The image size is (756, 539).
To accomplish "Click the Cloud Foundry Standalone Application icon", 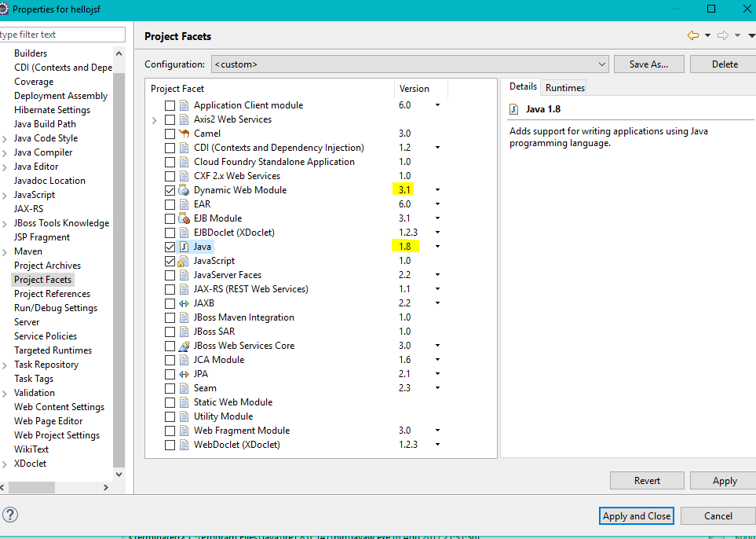I will tap(184, 162).
